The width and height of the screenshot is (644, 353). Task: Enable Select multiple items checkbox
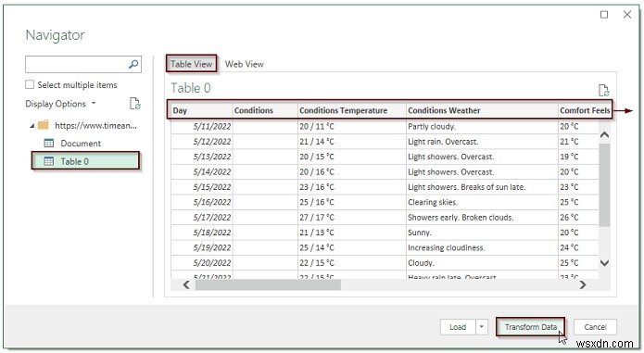point(30,84)
